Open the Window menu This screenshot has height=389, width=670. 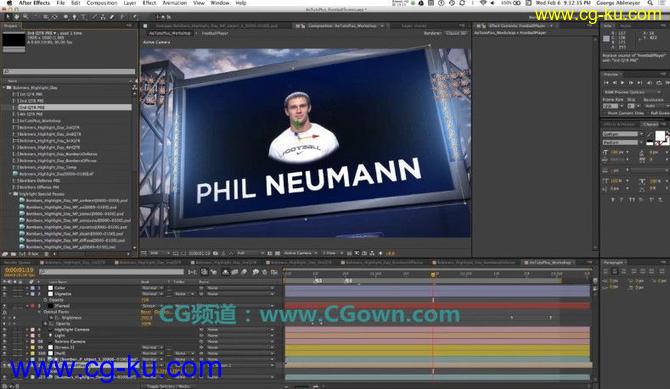coord(220,3)
